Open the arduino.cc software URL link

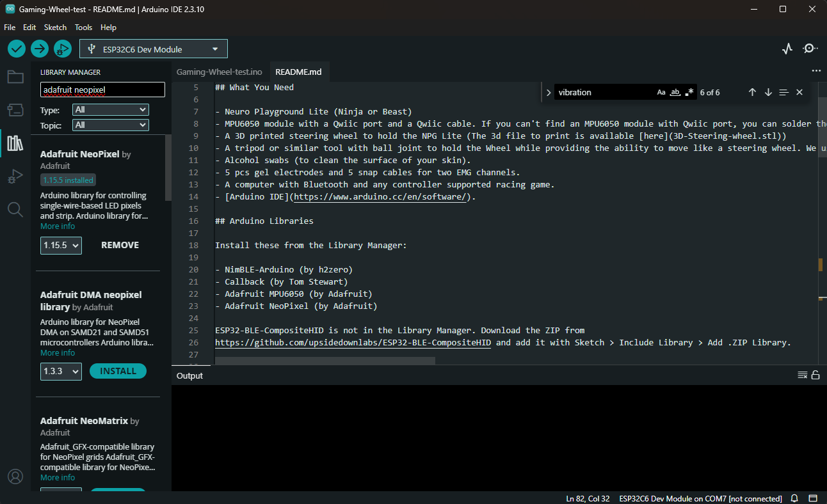pyautogui.click(x=380, y=197)
